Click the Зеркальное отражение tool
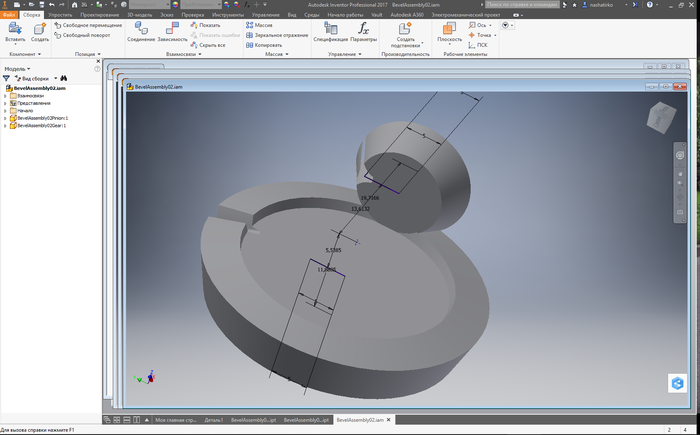700x435 pixels. [277, 35]
